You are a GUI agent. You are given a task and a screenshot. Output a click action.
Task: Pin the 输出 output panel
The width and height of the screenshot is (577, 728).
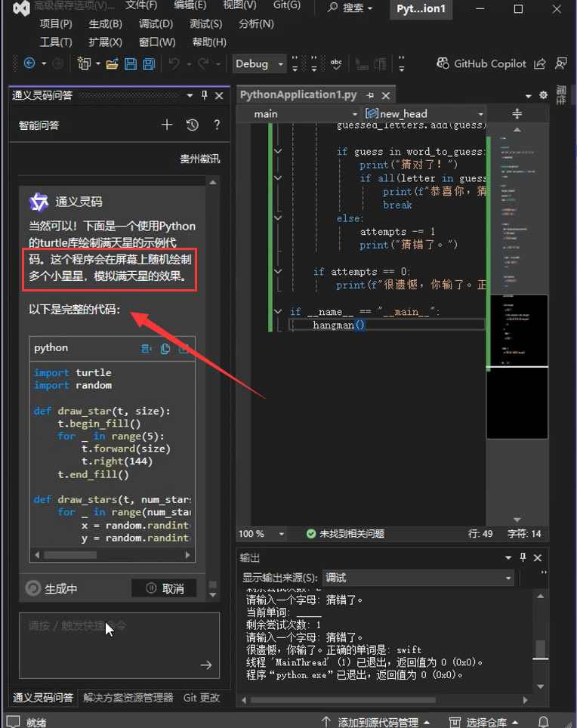[x=523, y=557]
